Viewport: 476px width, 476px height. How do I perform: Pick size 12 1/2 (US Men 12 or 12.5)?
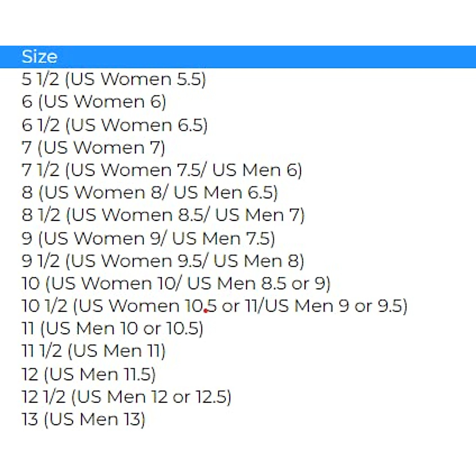pos(127,397)
